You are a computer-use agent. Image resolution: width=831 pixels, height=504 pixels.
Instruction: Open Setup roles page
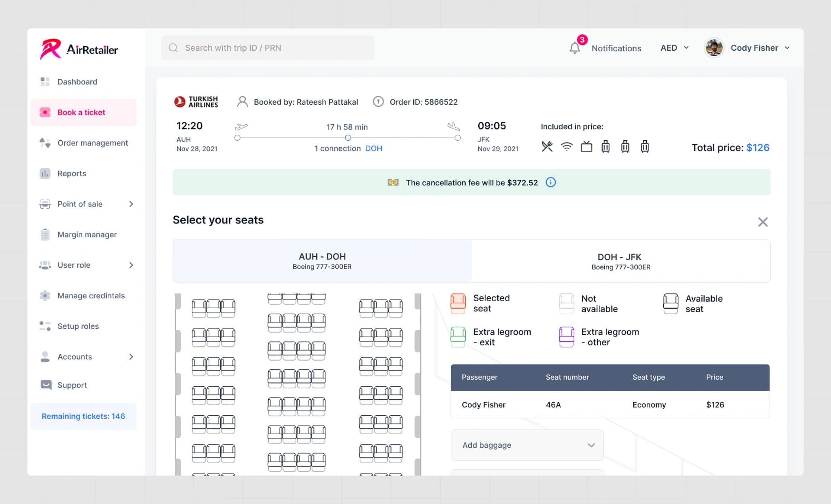pos(84,326)
